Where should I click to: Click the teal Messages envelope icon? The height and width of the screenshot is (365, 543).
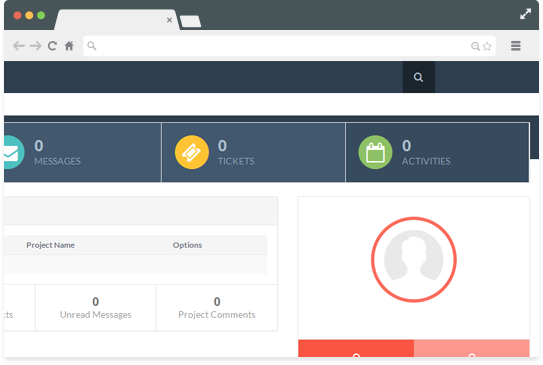12,152
